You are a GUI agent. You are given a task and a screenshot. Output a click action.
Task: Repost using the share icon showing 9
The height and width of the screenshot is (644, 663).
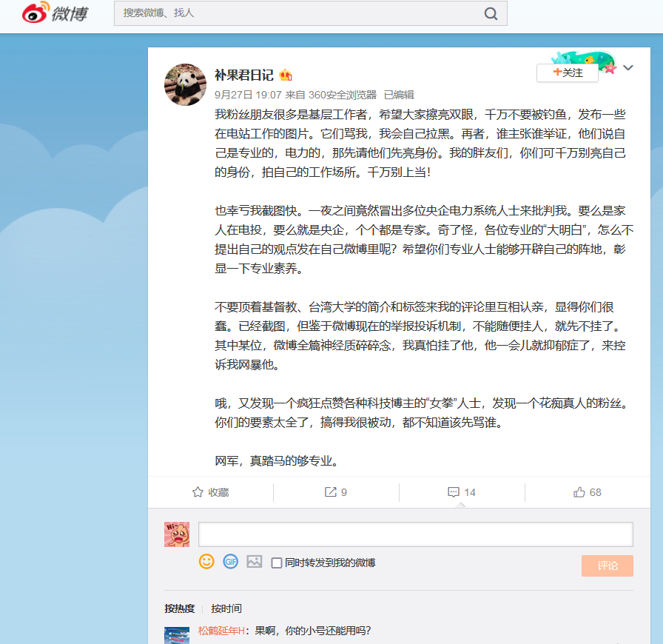coord(336,492)
